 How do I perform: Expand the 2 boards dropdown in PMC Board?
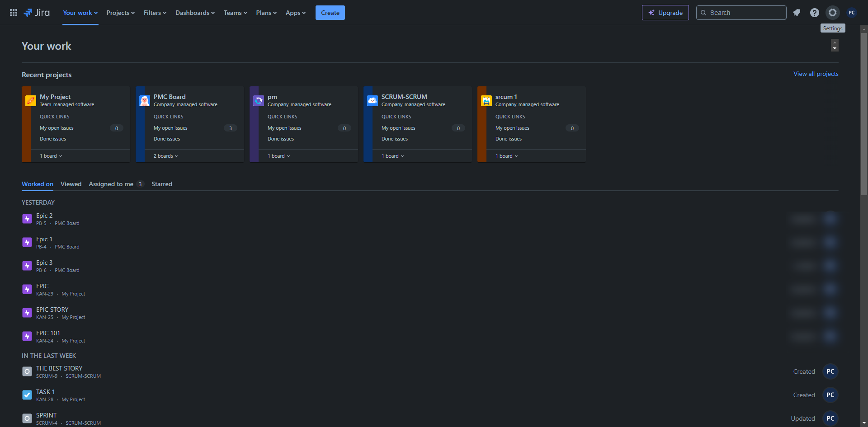165,156
